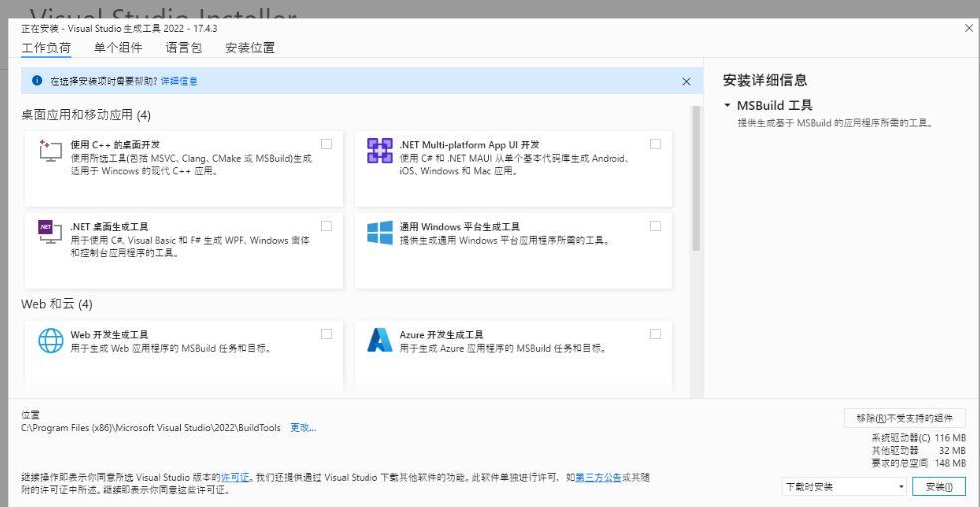Click the Azure development build tools icon

380,340
